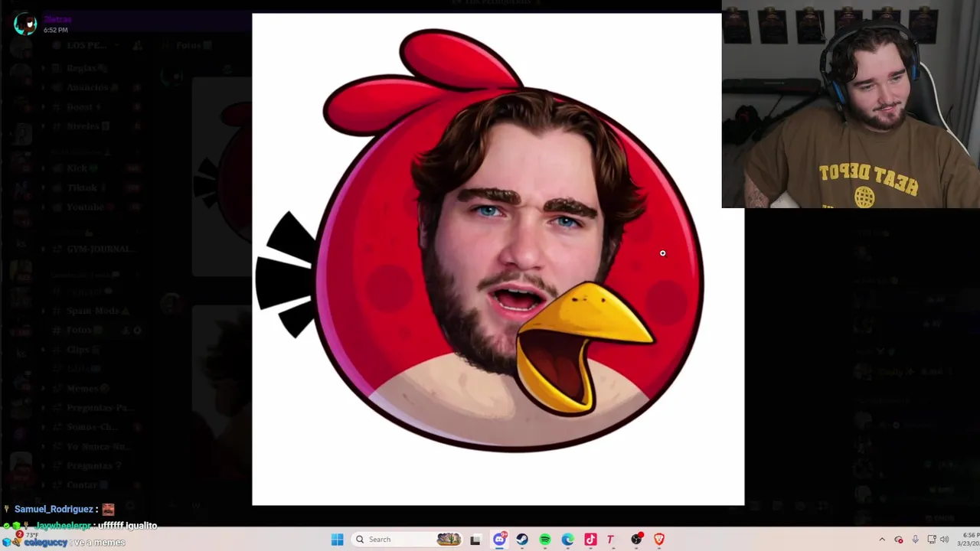This screenshot has width=980, height=551.
Task: Open the Anuncios channel in Discord
Action: pyautogui.click(x=95, y=87)
